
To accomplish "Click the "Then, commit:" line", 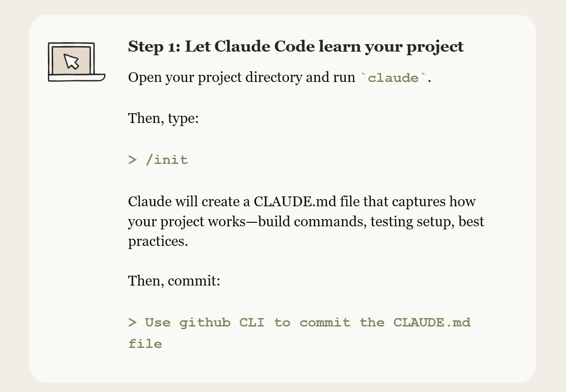I will 174,281.
